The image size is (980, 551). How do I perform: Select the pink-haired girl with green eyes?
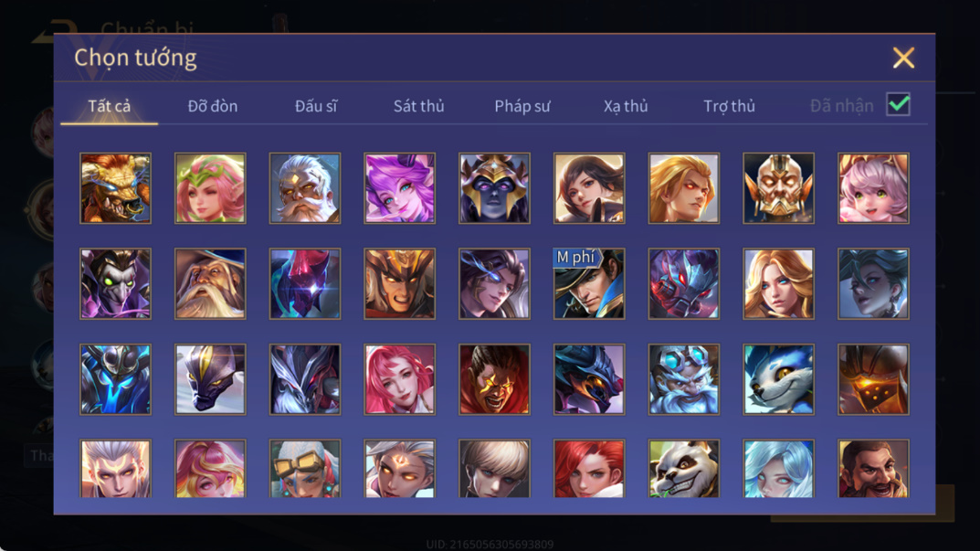point(873,188)
